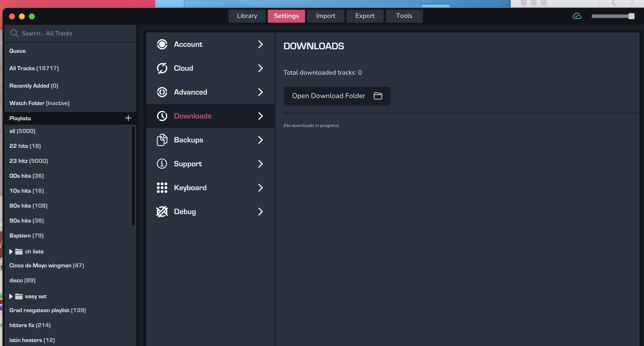Click the Debug crossed-out bug icon
Viewport: 644px width, 346px height.
162,212
